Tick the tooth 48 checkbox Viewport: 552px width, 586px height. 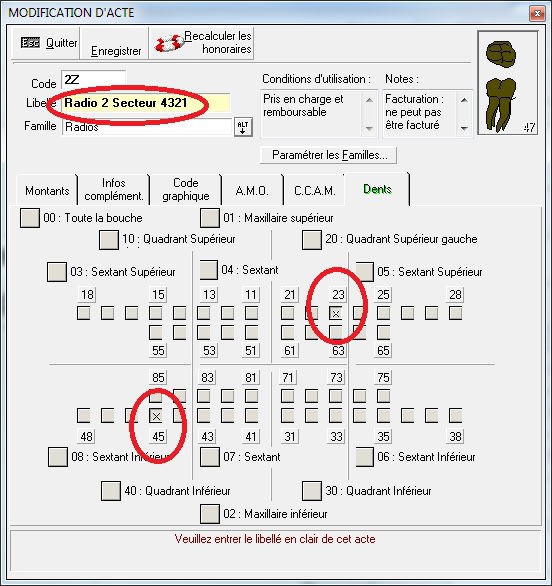(83, 416)
